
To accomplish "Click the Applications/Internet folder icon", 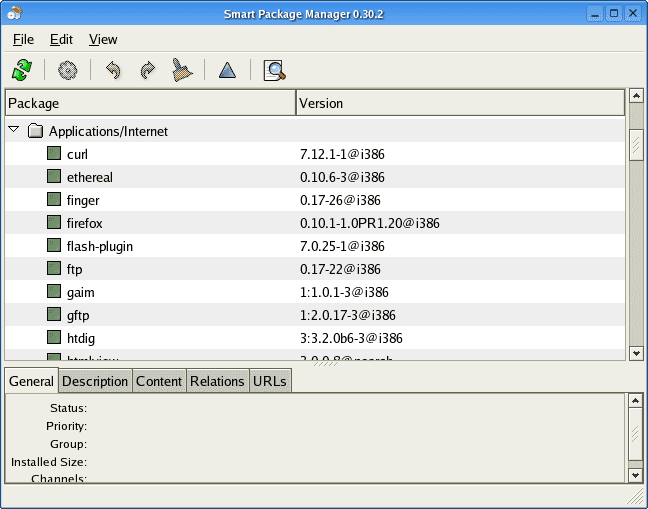I will (36, 131).
